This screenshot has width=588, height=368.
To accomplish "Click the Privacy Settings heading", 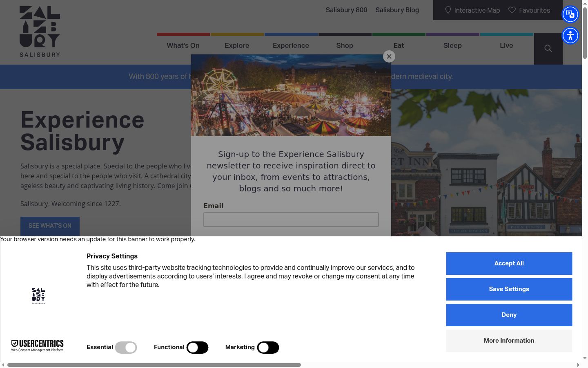I will (x=112, y=256).
